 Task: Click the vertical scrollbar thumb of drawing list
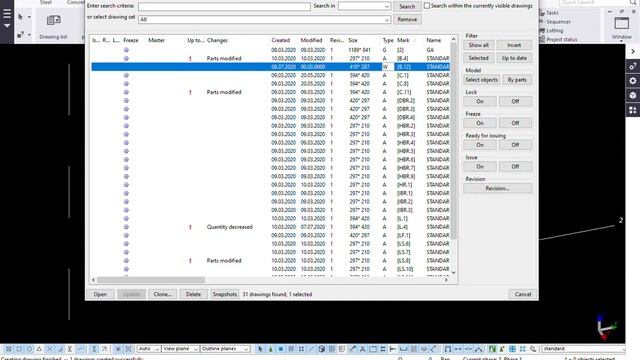[453, 141]
